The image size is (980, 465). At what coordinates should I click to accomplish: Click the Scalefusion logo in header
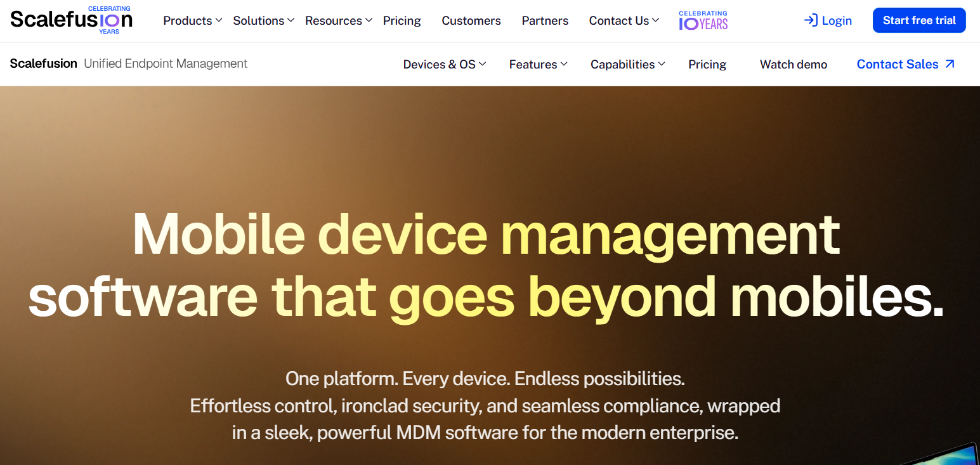pos(71,20)
